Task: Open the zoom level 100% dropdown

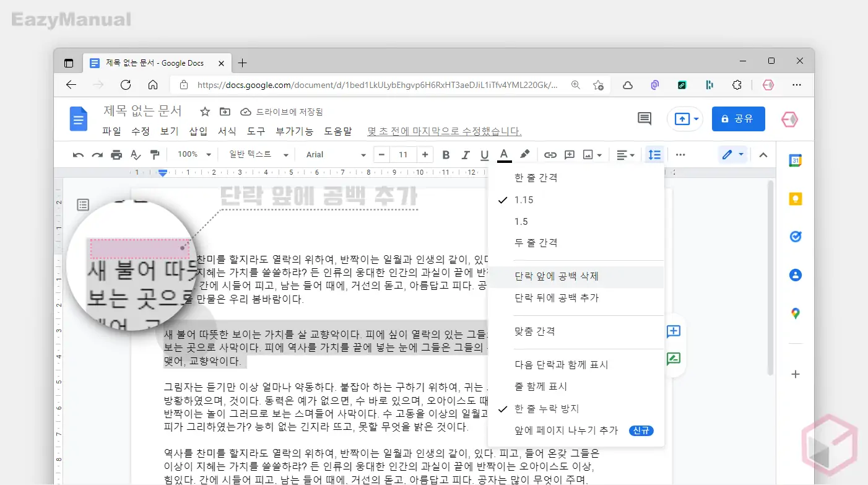Action: [x=194, y=155]
